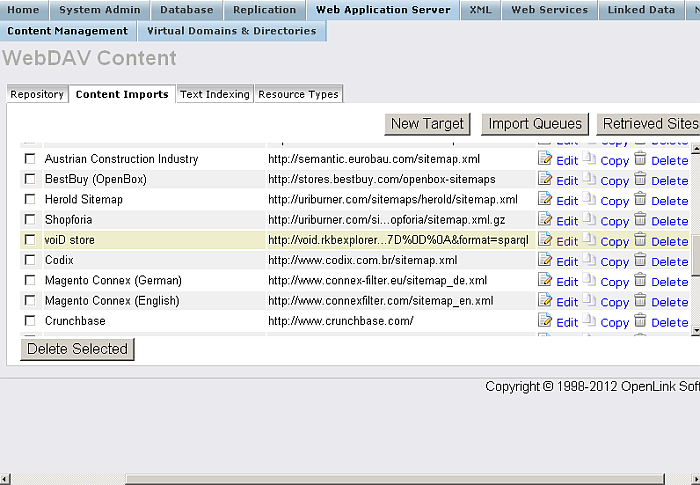Click edit icon for Magento Connex (German)

point(545,280)
